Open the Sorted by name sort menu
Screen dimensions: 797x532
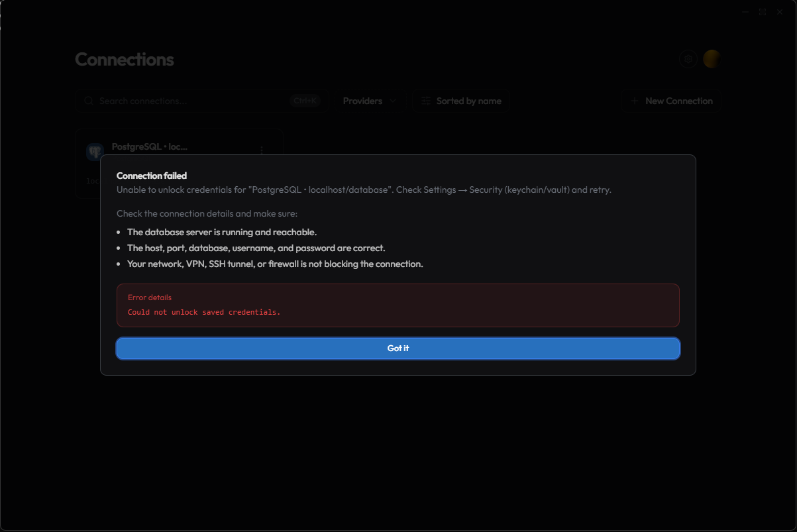(x=462, y=101)
